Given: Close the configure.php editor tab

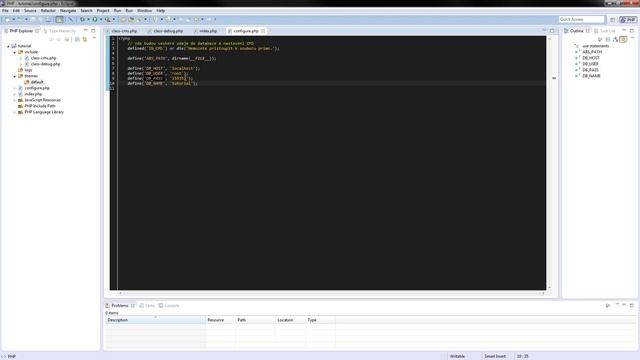Looking at the screenshot, I should pyautogui.click(x=263, y=31).
